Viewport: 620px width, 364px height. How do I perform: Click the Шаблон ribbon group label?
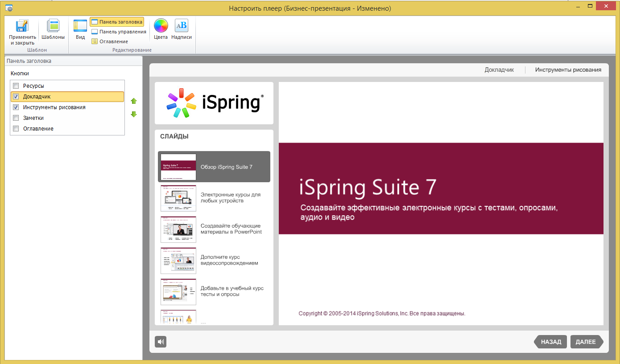[37, 50]
